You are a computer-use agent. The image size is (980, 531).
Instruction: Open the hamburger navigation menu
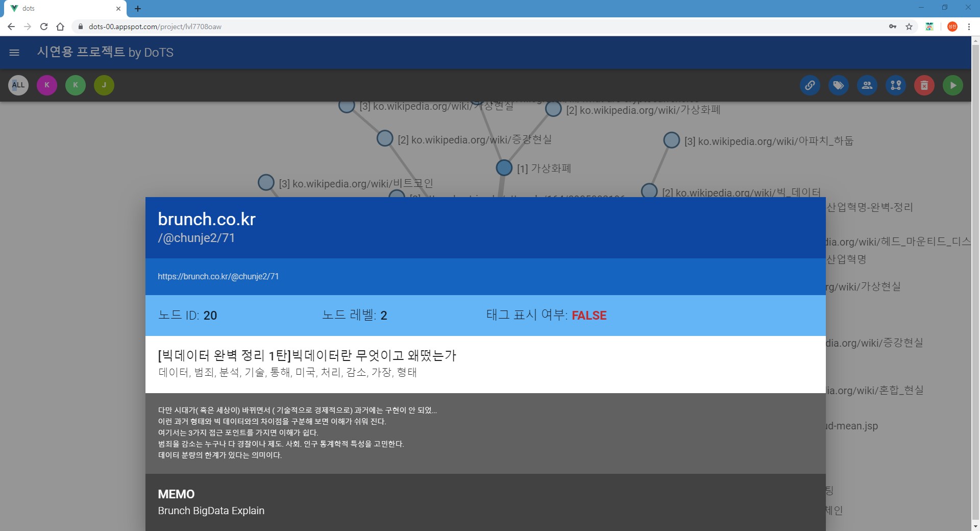pyautogui.click(x=14, y=53)
